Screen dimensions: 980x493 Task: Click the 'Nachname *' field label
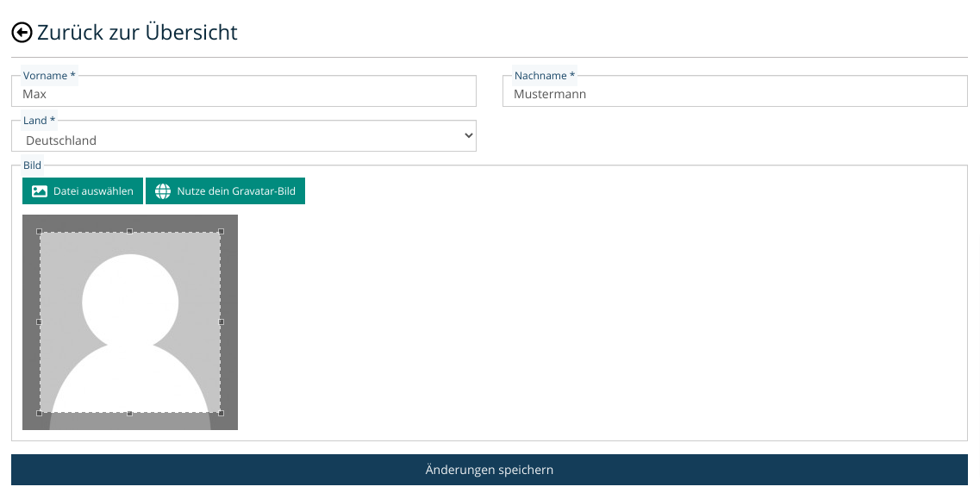(x=545, y=76)
